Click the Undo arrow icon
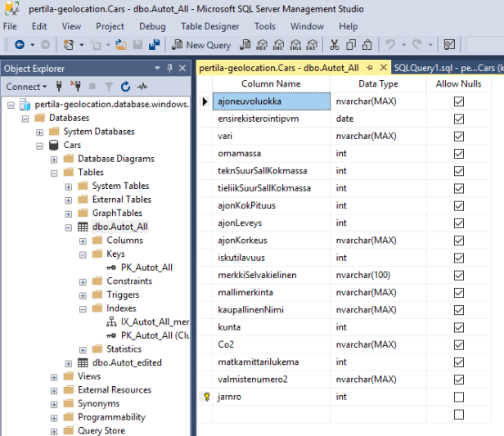The width and height of the screenshot is (504, 436). pyautogui.click(x=390, y=45)
